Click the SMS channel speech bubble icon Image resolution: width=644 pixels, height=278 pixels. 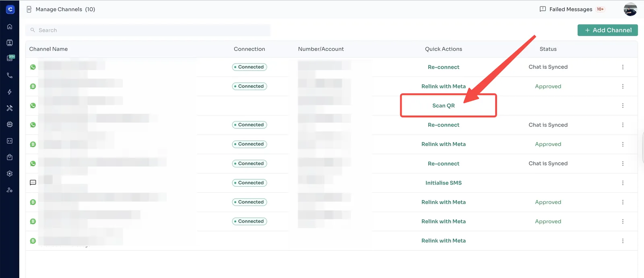coord(33,183)
